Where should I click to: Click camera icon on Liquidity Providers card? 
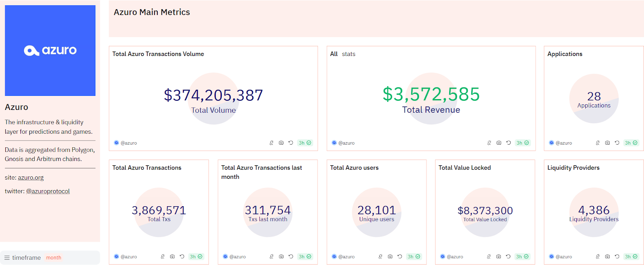608,257
